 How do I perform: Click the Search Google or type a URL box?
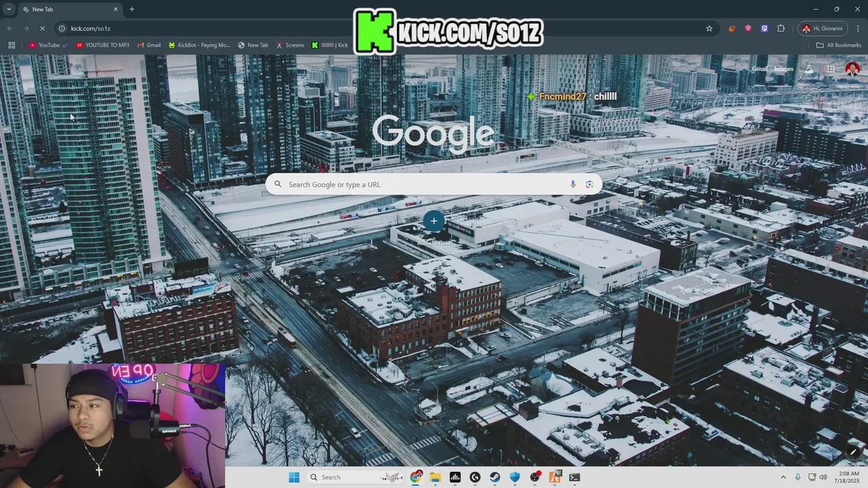433,184
